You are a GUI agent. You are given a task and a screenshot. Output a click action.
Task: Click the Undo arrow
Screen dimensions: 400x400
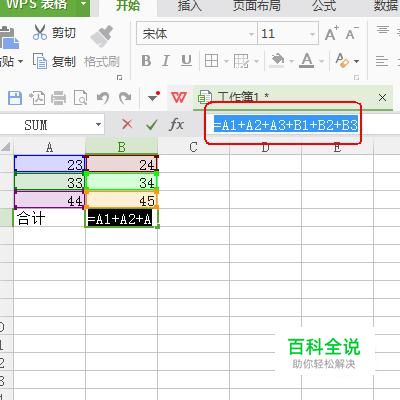[103, 98]
